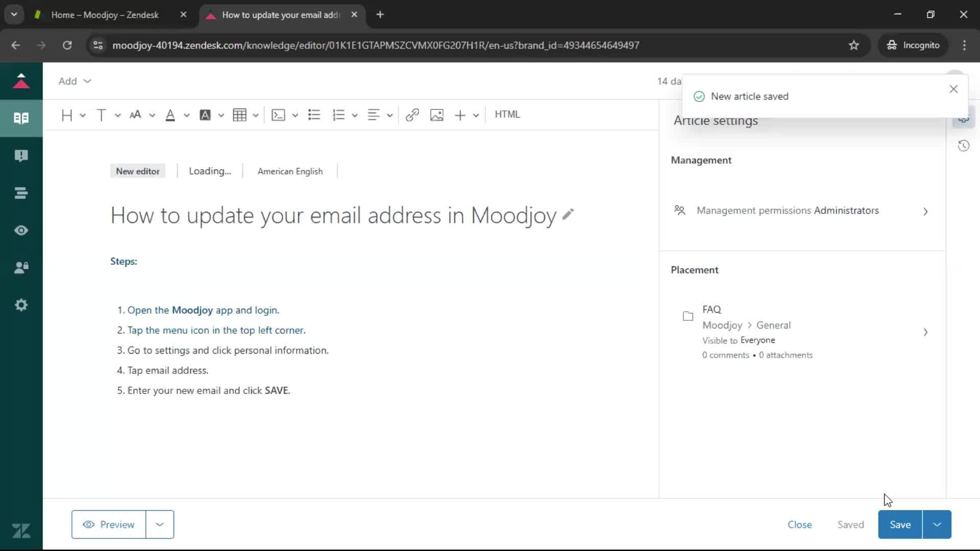The image size is (980, 551).
Task: Expand the numbered list dropdown arrow
Action: [355, 115]
